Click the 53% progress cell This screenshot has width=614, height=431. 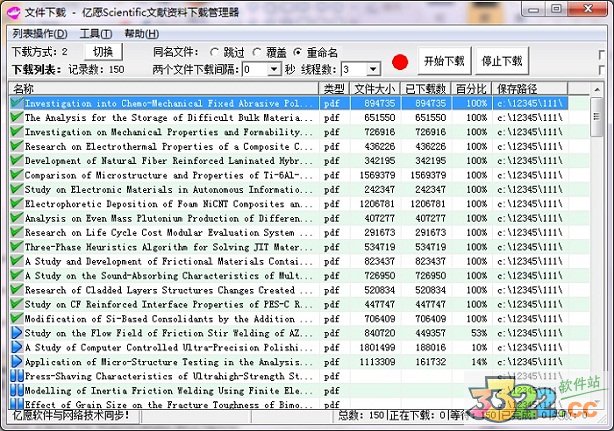pyautogui.click(x=472, y=333)
